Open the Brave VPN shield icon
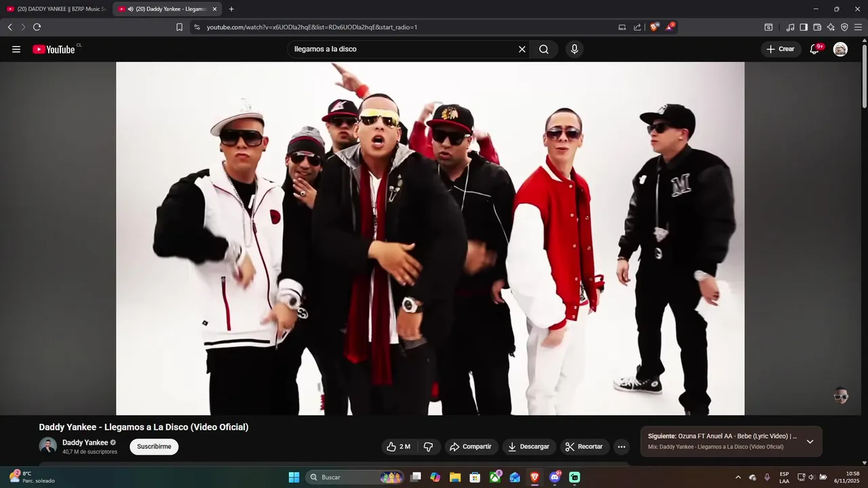868x488 pixels. click(x=844, y=27)
